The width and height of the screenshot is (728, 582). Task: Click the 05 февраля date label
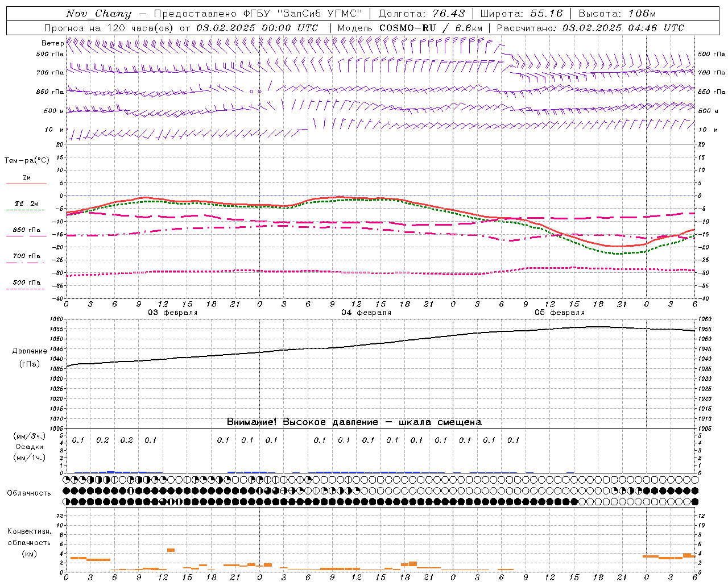tap(560, 313)
